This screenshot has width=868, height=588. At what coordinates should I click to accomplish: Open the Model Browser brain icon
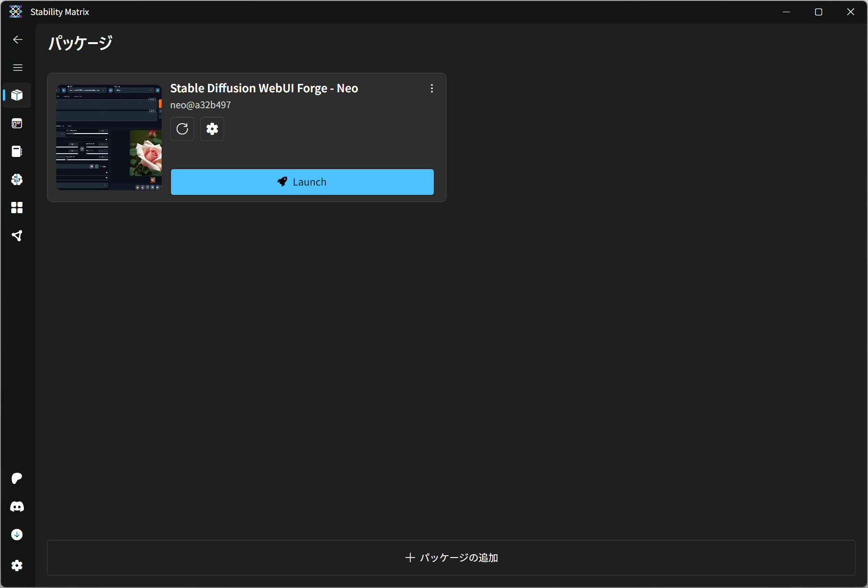click(17, 179)
